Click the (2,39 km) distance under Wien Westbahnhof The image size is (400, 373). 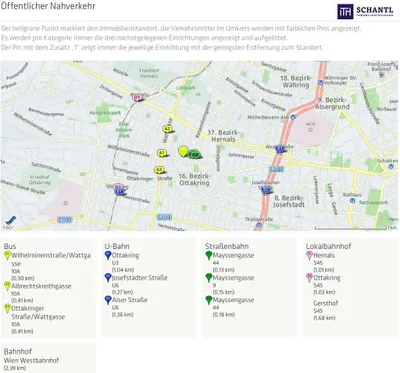coord(15,368)
